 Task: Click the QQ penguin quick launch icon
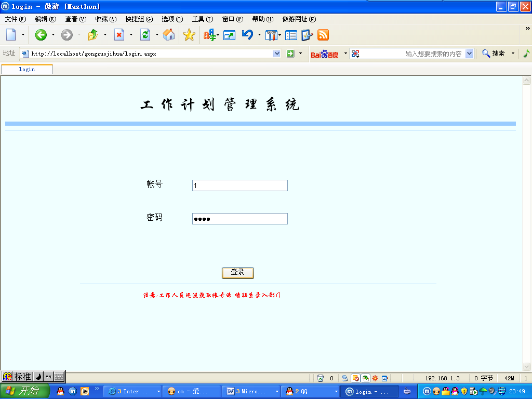(60, 391)
